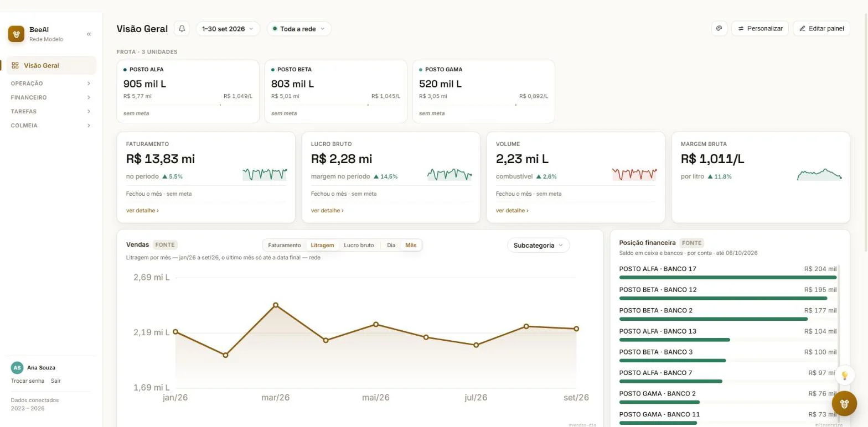Image resolution: width=868 pixels, height=427 pixels.
Task: Click the Margem Bruta sparkline chart
Action: tap(819, 174)
